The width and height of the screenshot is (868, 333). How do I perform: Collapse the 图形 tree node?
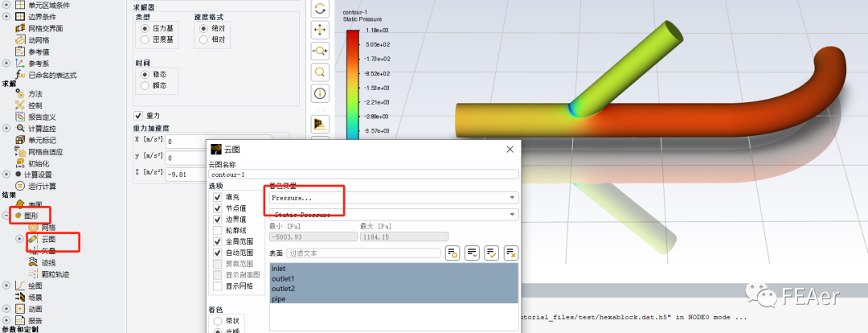pos(7,216)
